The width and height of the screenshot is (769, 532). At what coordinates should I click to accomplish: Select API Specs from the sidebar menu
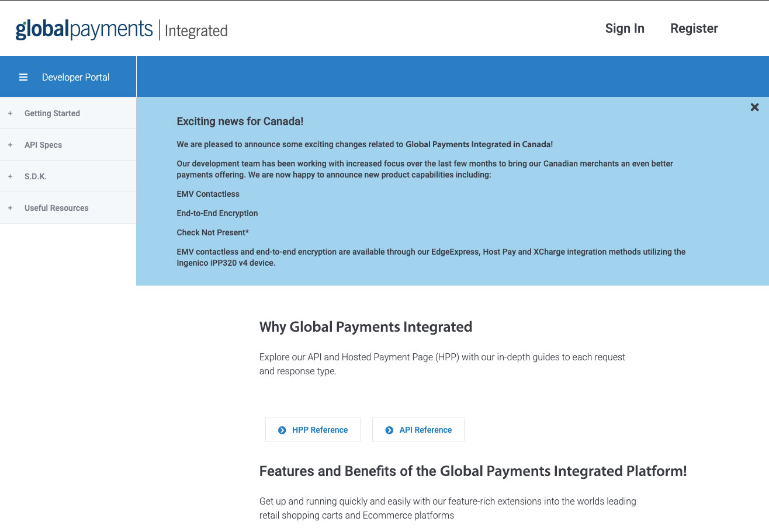pos(43,144)
